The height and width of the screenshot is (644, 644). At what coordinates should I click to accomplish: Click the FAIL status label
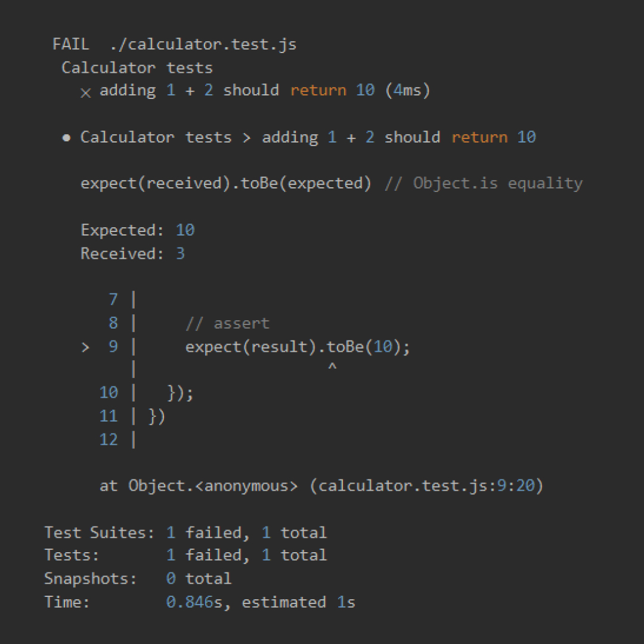tap(70, 44)
